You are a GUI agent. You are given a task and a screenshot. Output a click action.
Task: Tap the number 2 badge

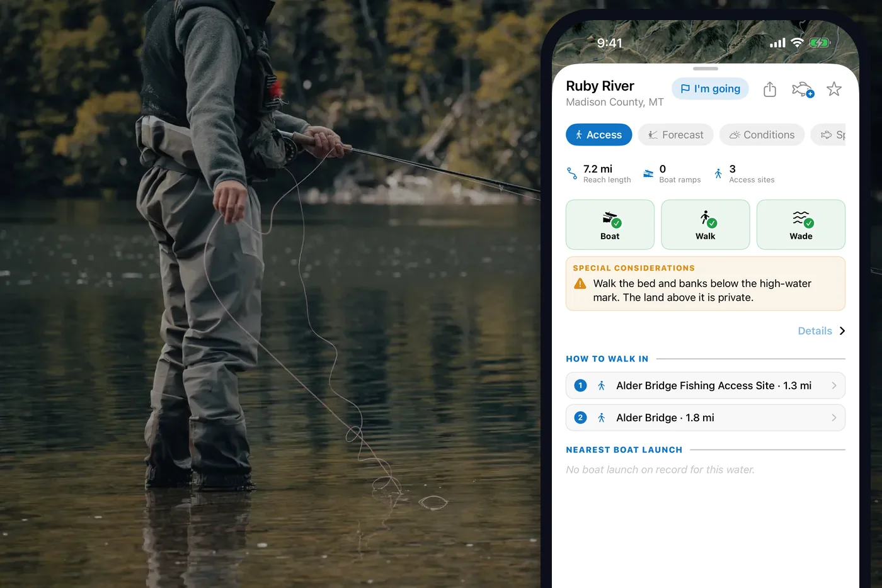(x=581, y=418)
